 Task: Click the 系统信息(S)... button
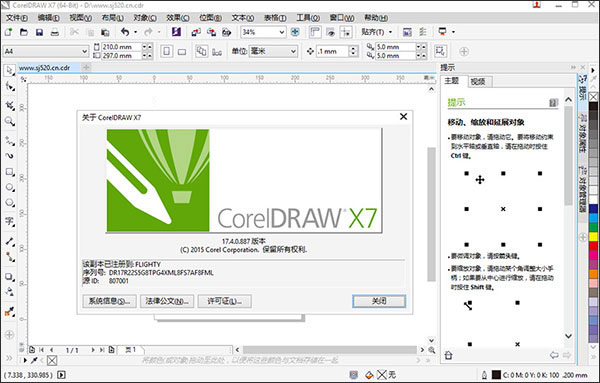click(x=109, y=301)
